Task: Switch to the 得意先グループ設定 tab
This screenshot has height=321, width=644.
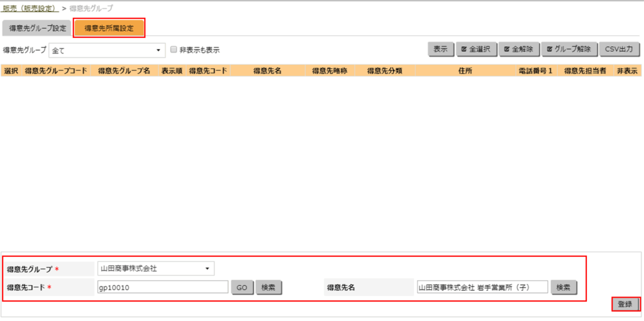Action: [x=37, y=28]
